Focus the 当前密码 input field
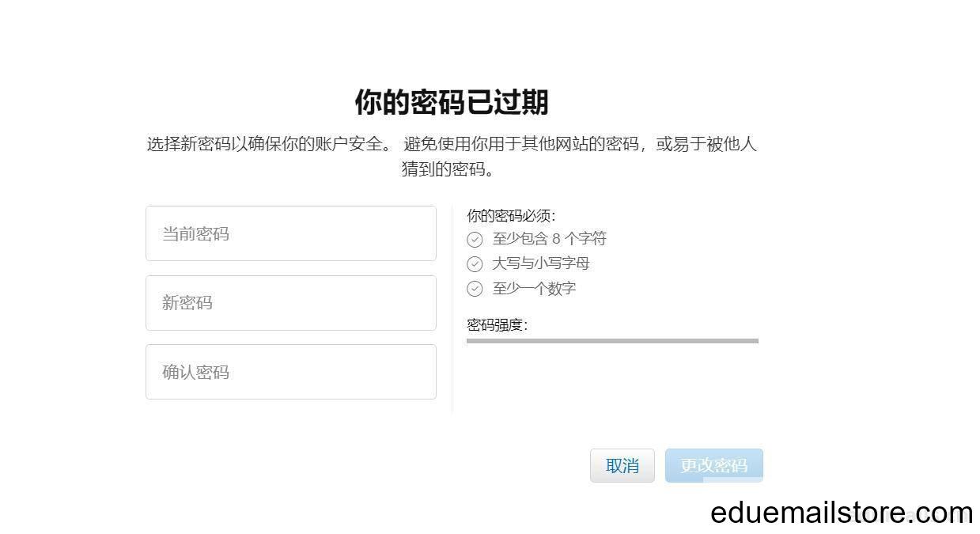 [x=291, y=233]
